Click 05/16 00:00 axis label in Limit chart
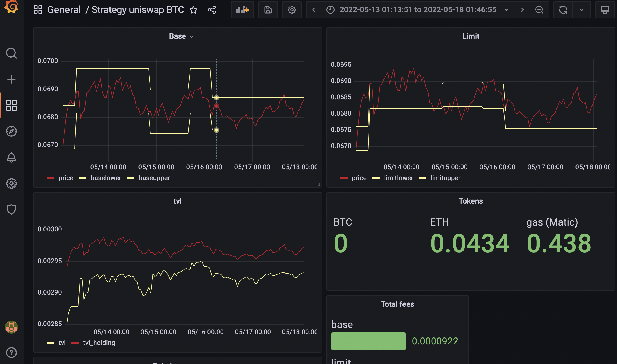The height and width of the screenshot is (364, 617). point(497,167)
